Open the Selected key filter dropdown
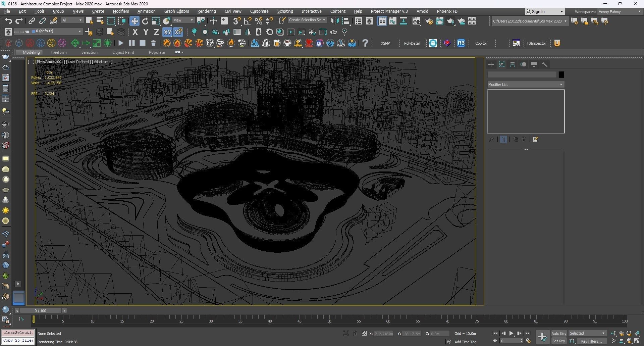 pyautogui.click(x=587, y=334)
